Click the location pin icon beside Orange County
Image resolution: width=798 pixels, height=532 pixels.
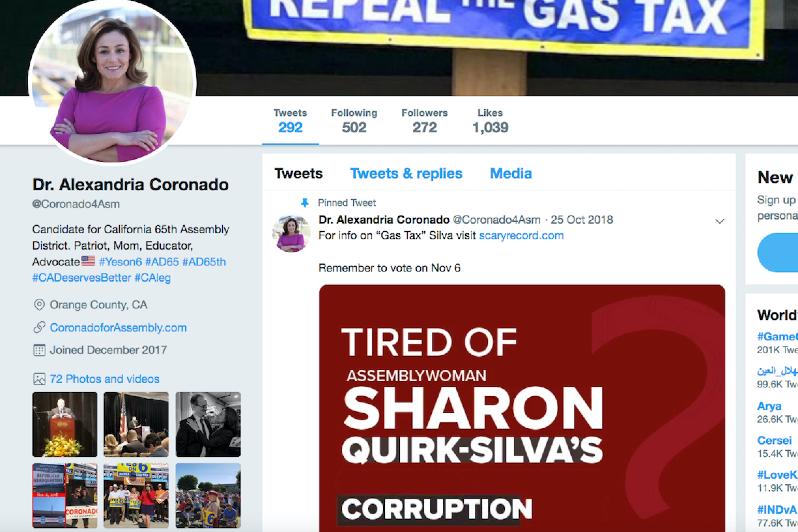click(39, 305)
